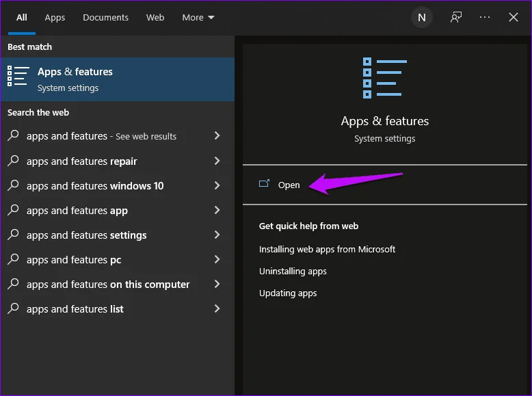Expand chevron for 'apps and features settings'
Screen dimensions: 532x396
click(217, 235)
